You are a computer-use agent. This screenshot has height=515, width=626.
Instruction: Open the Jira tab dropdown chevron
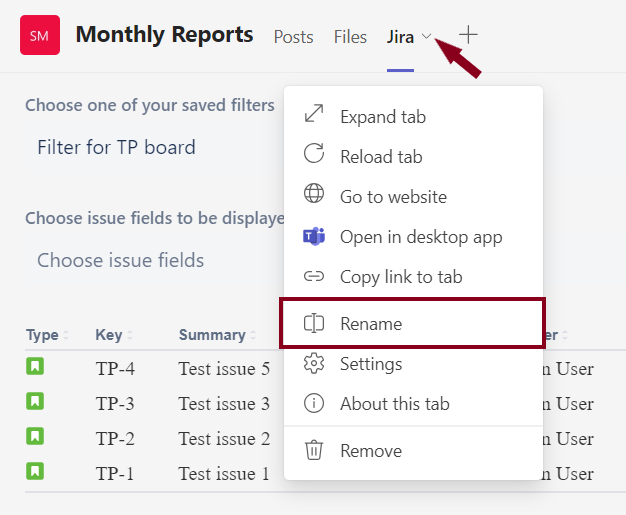(x=427, y=37)
